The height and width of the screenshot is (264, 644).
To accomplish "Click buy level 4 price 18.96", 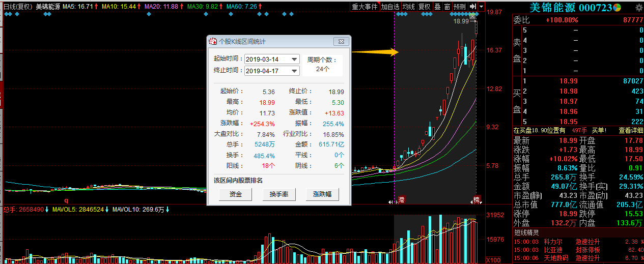I will tap(568, 111).
